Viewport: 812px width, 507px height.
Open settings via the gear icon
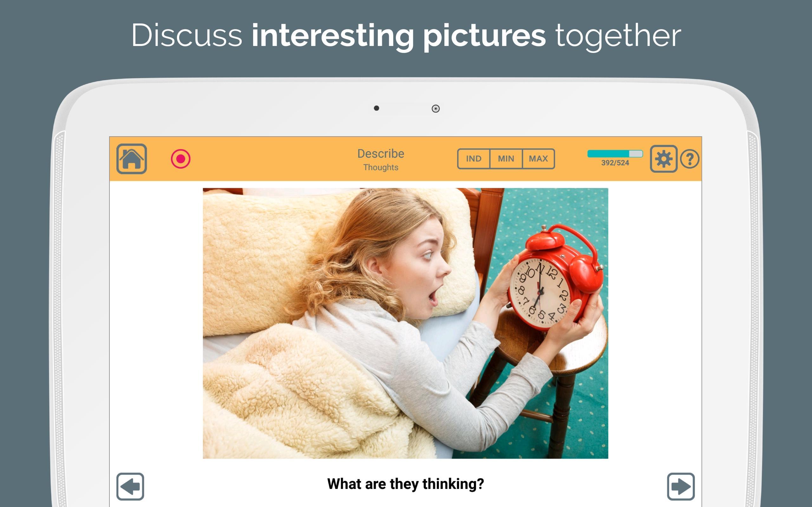[663, 159]
